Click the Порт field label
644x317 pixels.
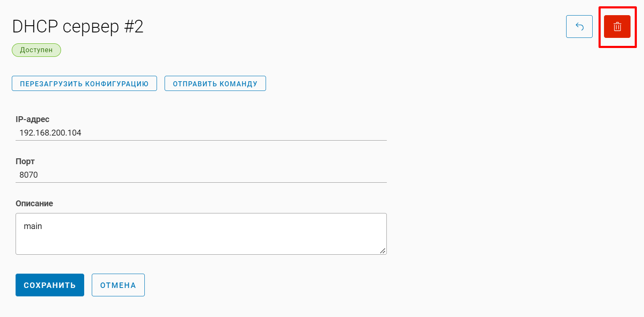(25, 162)
